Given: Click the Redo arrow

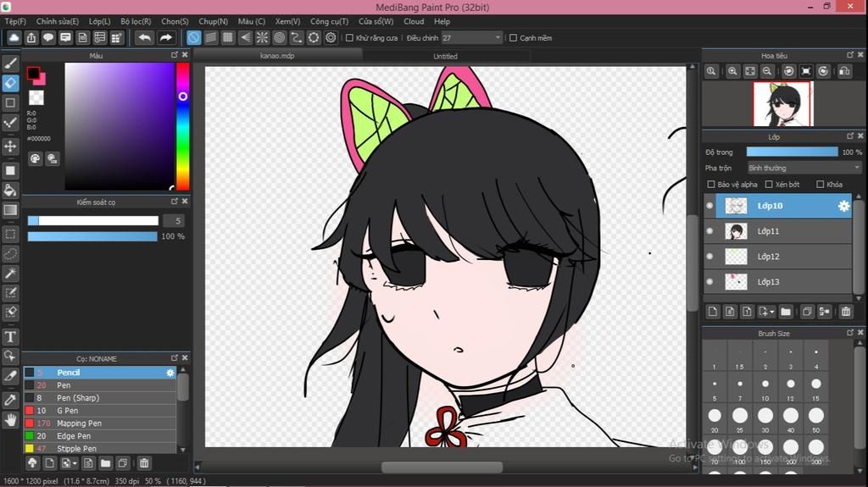Looking at the screenshot, I should 165,37.
